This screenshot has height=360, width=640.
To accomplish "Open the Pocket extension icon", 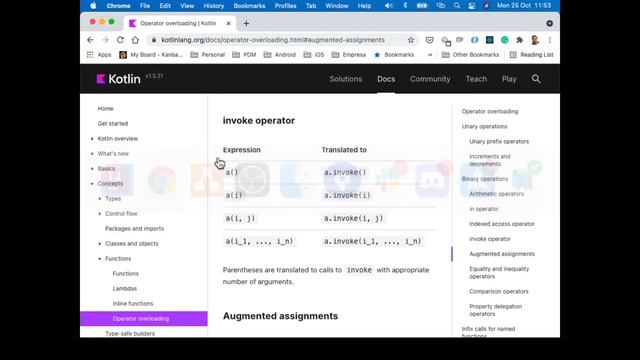I will pos(429,40).
